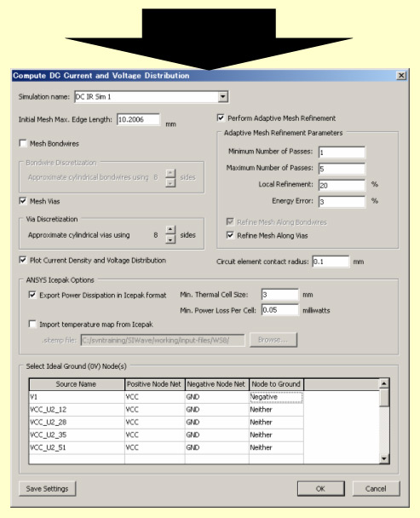
Task: Click the Circuit element contact radius field
Action: pos(331,262)
